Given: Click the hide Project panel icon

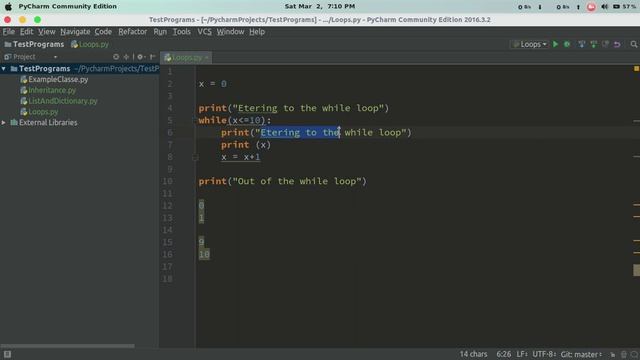Looking at the screenshot, I should (152, 57).
